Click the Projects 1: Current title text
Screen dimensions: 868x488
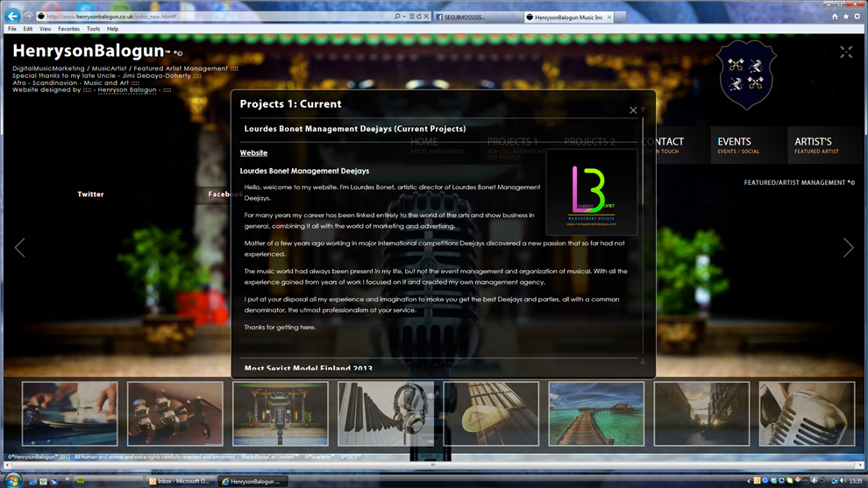[x=290, y=104]
